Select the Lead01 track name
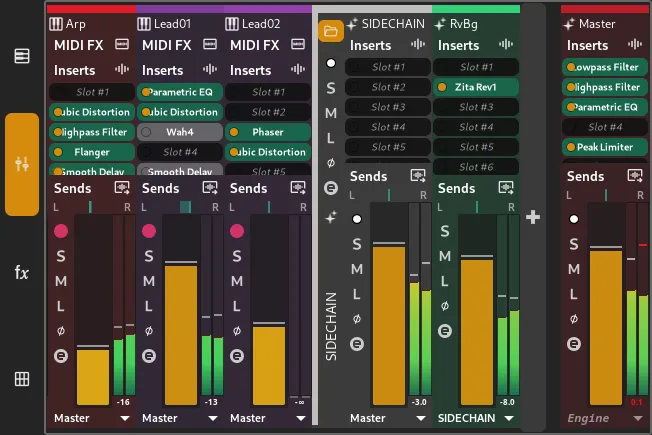Screen dimensions: 652x435 [x=172, y=24]
